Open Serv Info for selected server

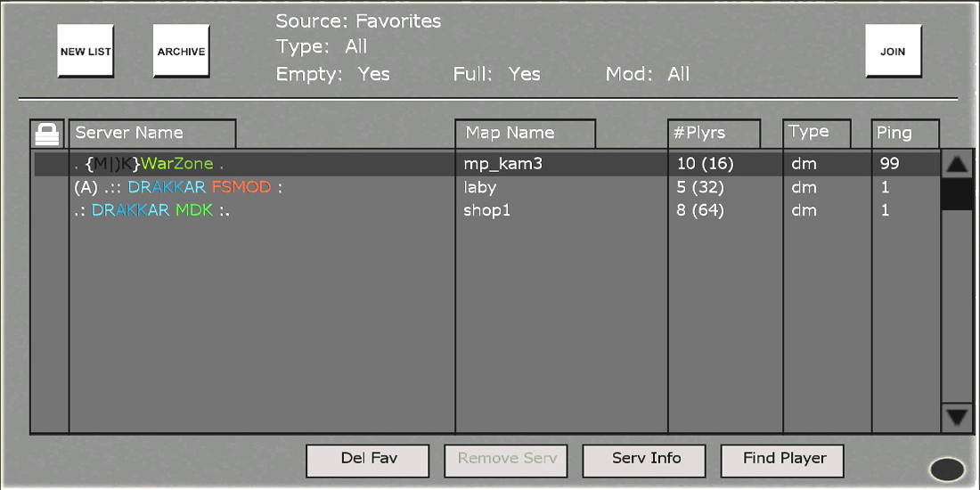646,460
